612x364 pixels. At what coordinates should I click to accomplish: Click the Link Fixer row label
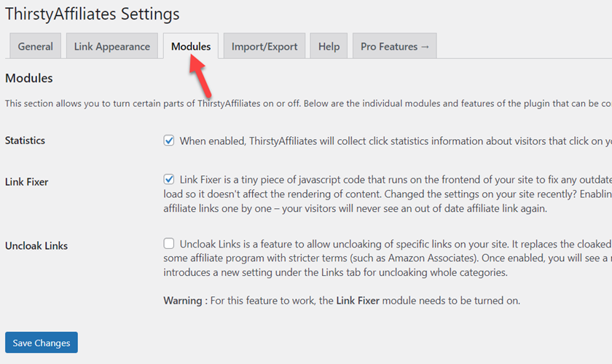pyautogui.click(x=26, y=182)
